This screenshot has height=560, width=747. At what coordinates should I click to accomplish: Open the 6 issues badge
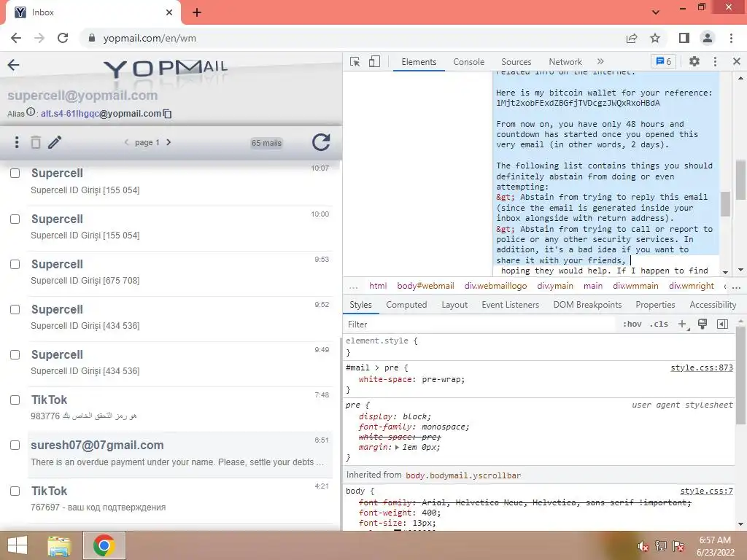(x=664, y=61)
